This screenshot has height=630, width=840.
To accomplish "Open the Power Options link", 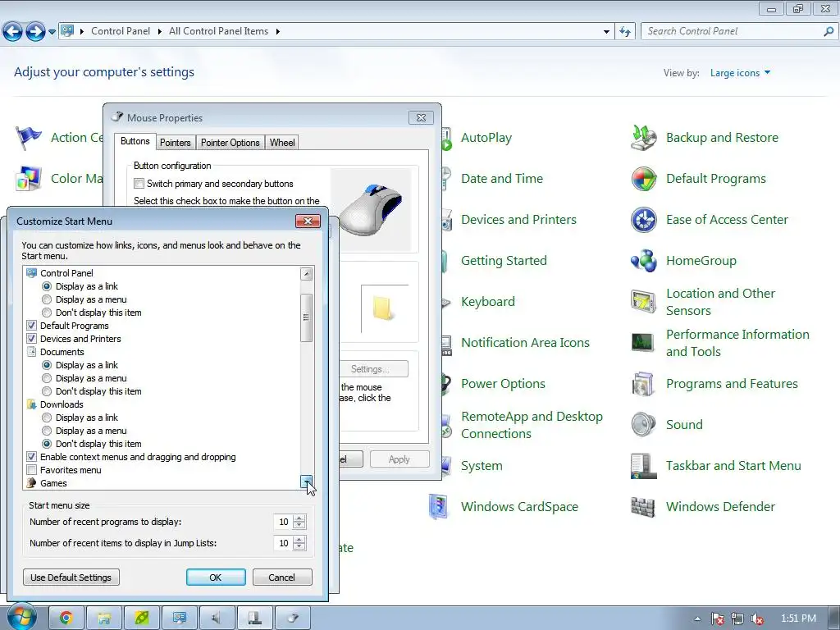I will pos(503,384).
